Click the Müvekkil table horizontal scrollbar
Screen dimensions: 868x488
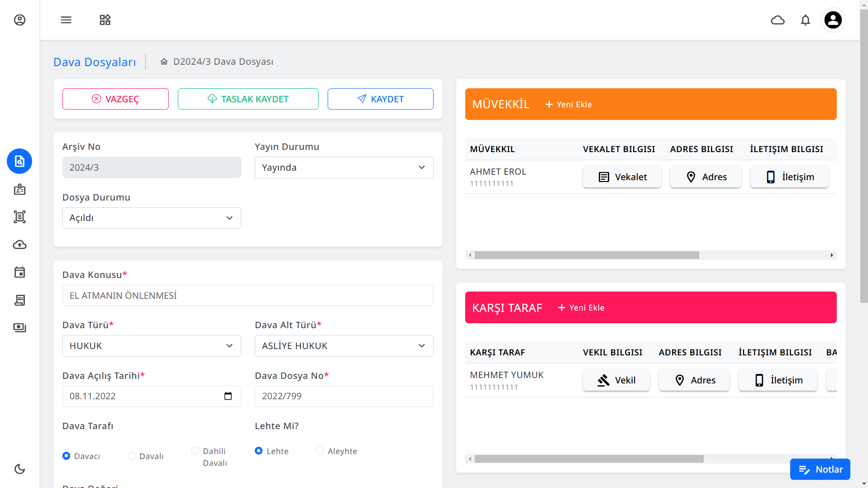[x=587, y=255]
